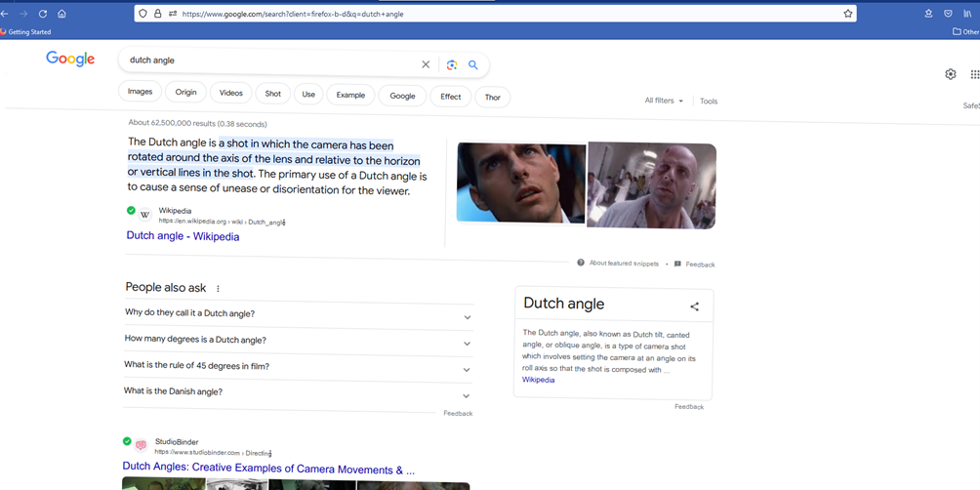
Task: Open the StudioBinder Dutch Angles result
Action: pos(267,470)
